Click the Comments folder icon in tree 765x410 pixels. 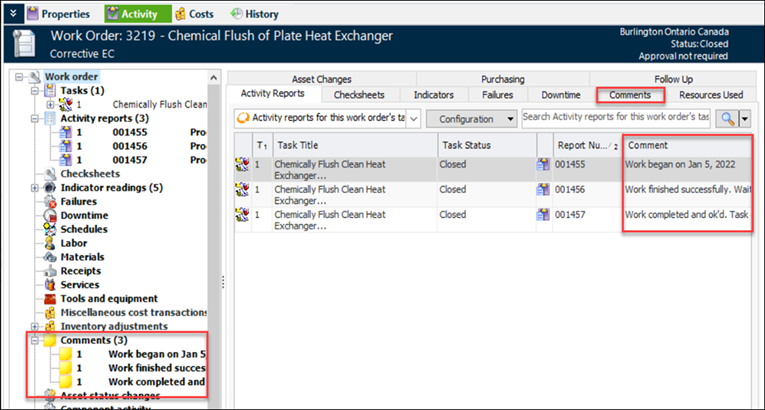51,340
